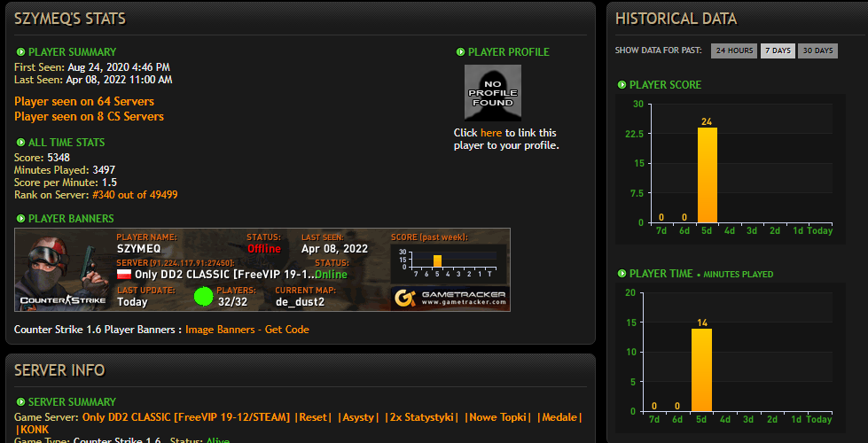Click the Player Score arrow icon
This screenshot has width=868, height=443.
click(x=622, y=85)
